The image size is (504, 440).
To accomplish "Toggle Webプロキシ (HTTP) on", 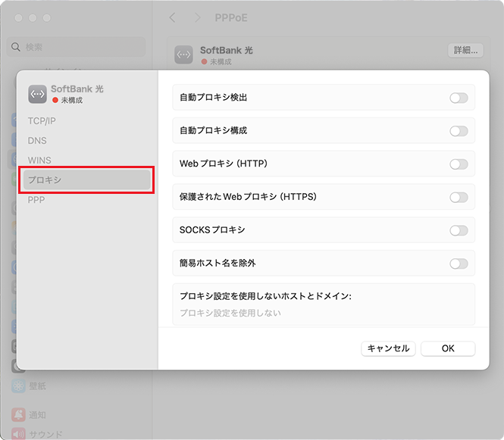I will 459,164.
